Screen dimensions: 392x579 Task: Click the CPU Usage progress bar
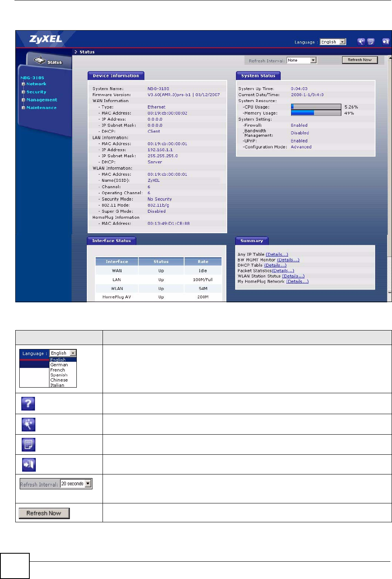coord(316,107)
